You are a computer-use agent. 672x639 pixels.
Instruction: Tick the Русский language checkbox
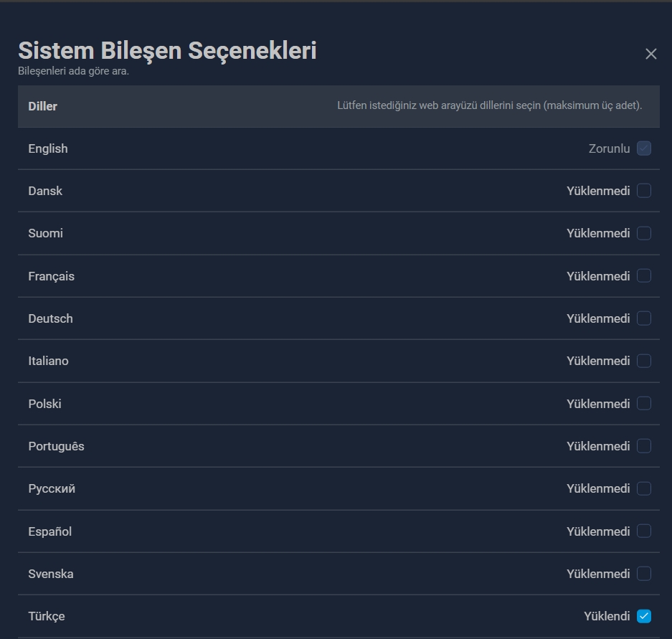644,488
